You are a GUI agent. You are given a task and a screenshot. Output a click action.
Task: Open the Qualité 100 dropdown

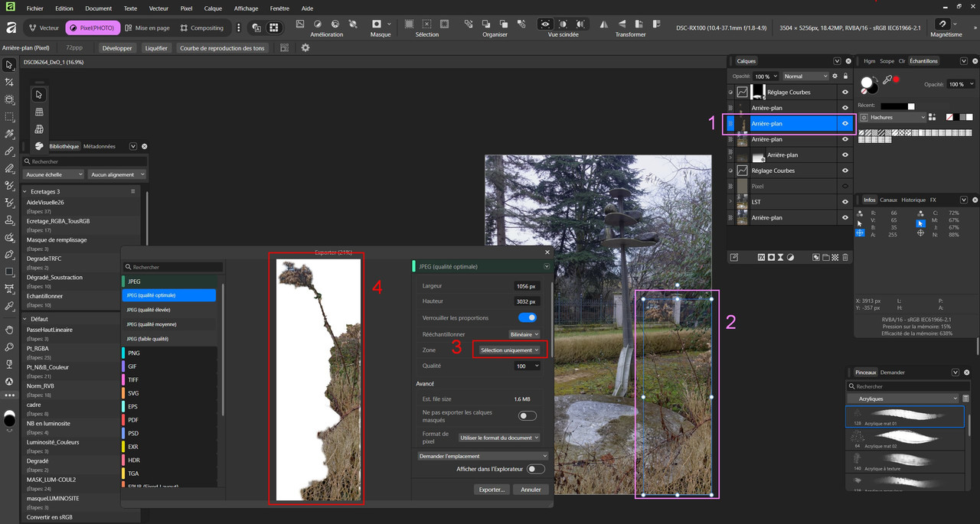tap(528, 366)
